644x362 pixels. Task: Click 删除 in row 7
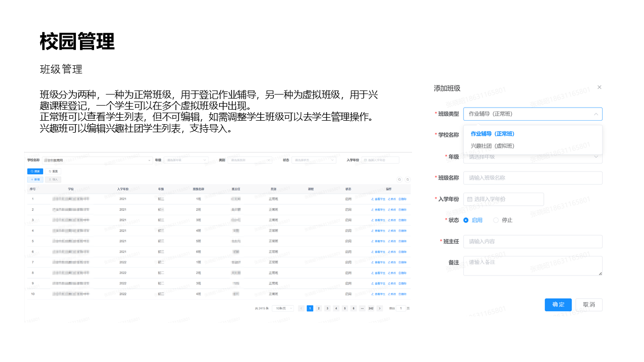403,262
